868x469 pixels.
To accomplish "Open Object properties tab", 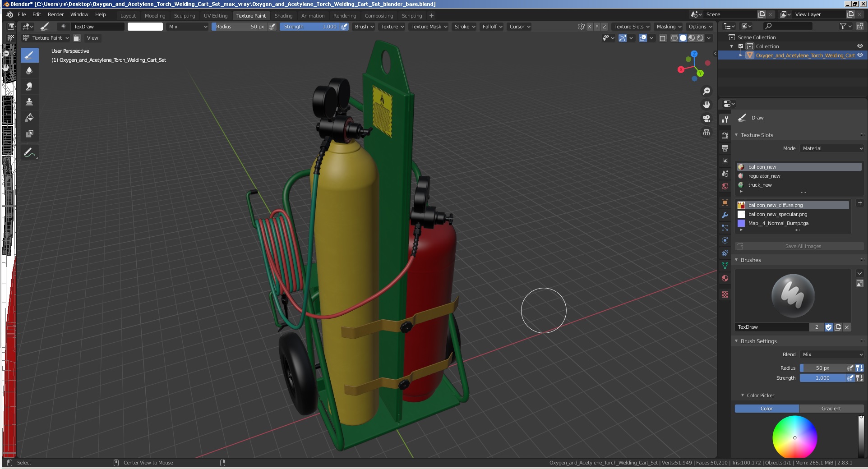I will coord(725,202).
